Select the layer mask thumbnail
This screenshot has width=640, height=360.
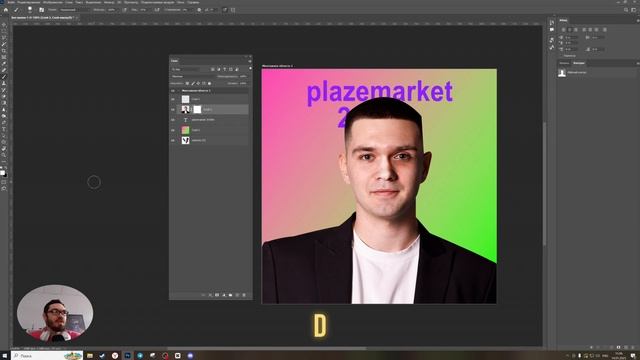click(197, 109)
